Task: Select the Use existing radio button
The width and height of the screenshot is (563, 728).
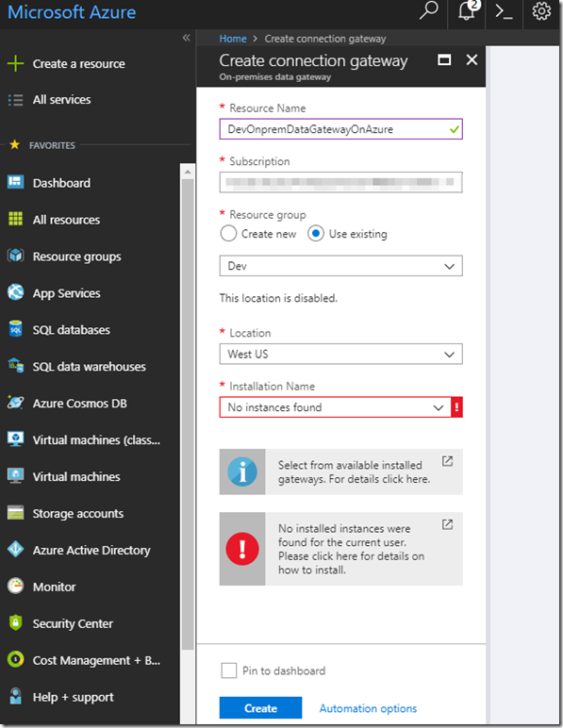Action: [316, 234]
